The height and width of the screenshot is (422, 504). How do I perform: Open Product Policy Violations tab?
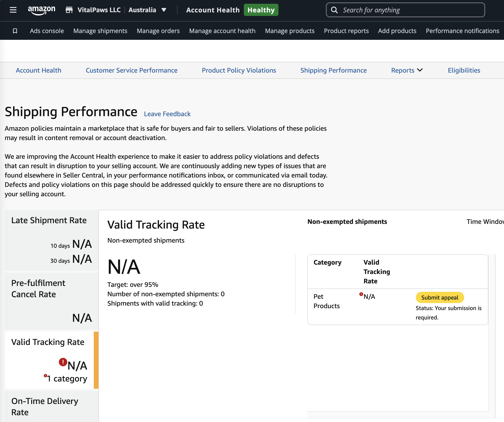[x=239, y=70]
